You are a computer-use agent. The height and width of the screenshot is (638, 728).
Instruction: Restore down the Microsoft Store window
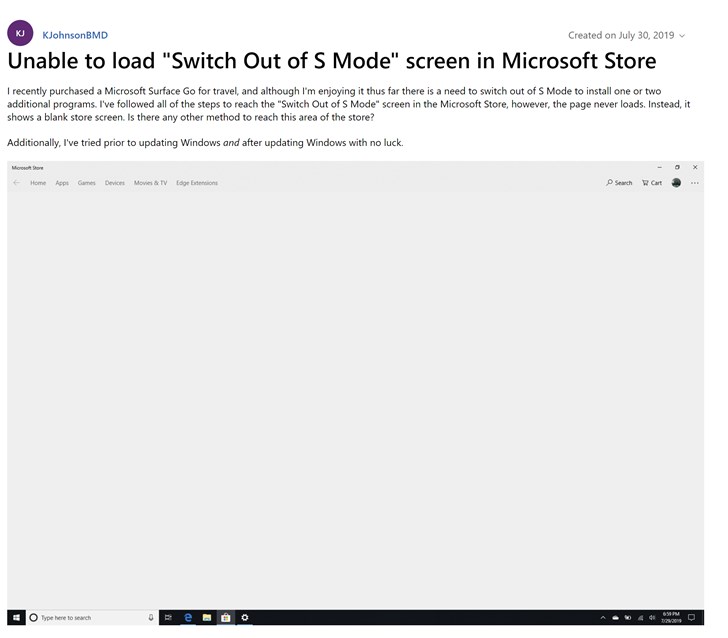677,167
